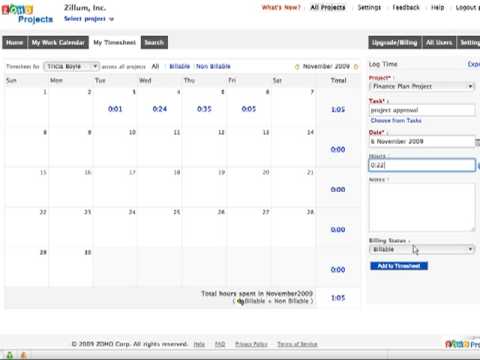This screenshot has height=360, width=480.
Task: Switch to My Work Calendar tab
Action: (x=58, y=43)
